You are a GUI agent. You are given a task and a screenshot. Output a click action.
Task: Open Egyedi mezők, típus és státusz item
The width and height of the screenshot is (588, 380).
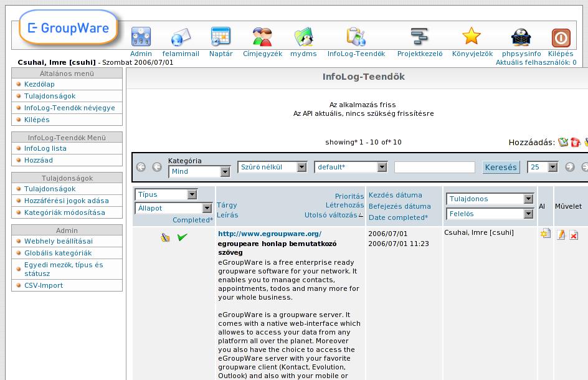pyautogui.click(x=64, y=269)
